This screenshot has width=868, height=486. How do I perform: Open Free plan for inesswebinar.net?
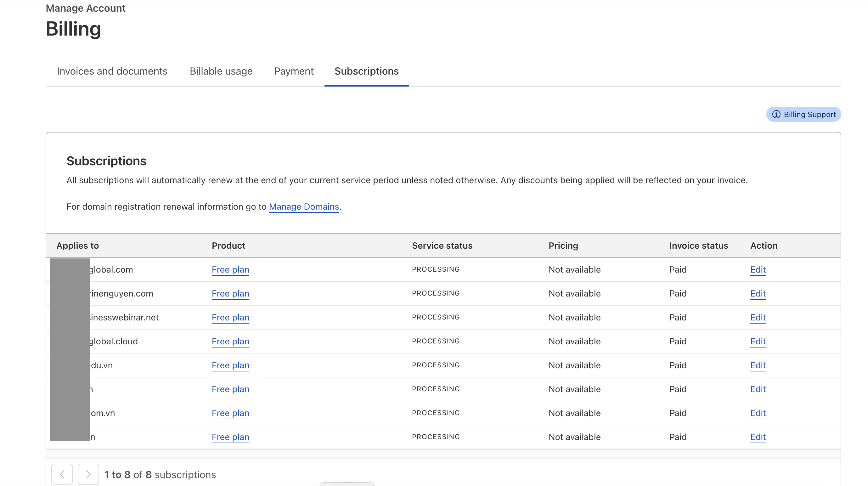230,318
